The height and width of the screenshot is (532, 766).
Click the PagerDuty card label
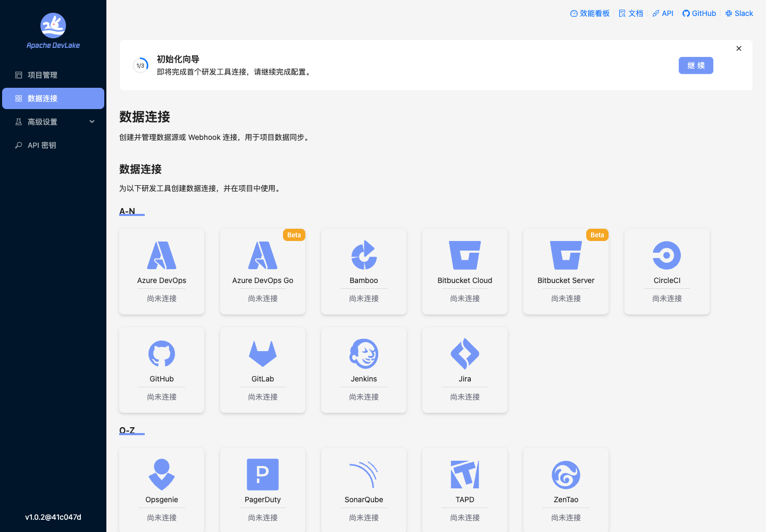(x=263, y=500)
